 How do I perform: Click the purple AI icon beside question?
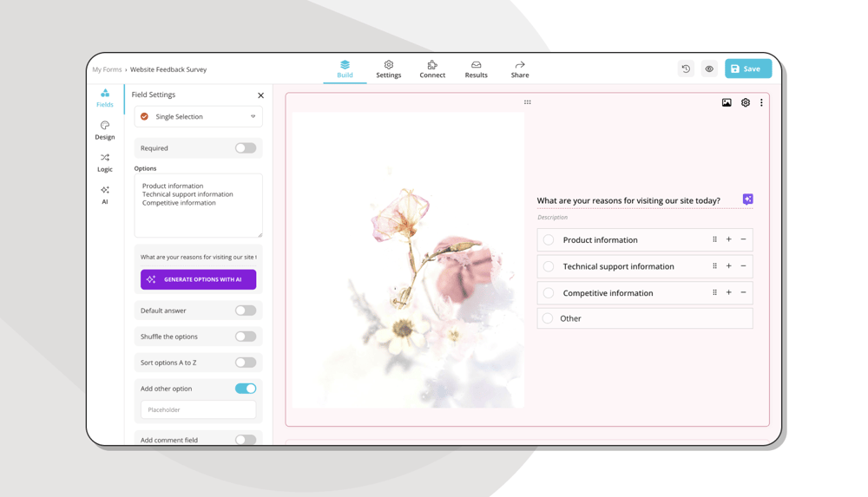tap(747, 199)
